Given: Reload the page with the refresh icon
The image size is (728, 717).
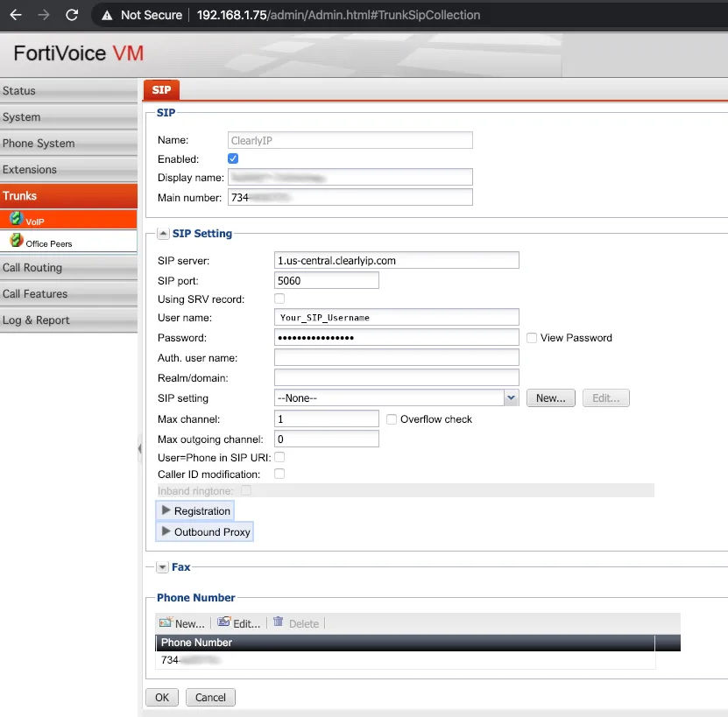Looking at the screenshot, I should click(x=72, y=15).
